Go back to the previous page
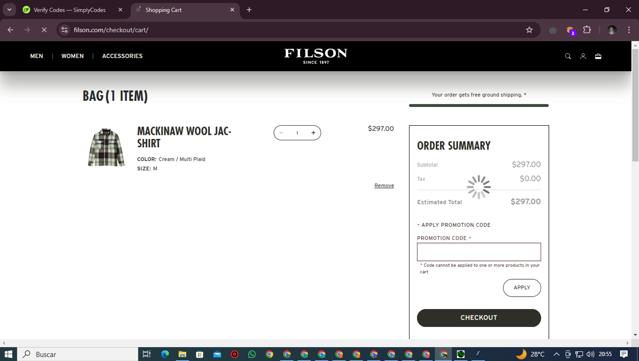The height and width of the screenshot is (361, 639). pos(11,30)
